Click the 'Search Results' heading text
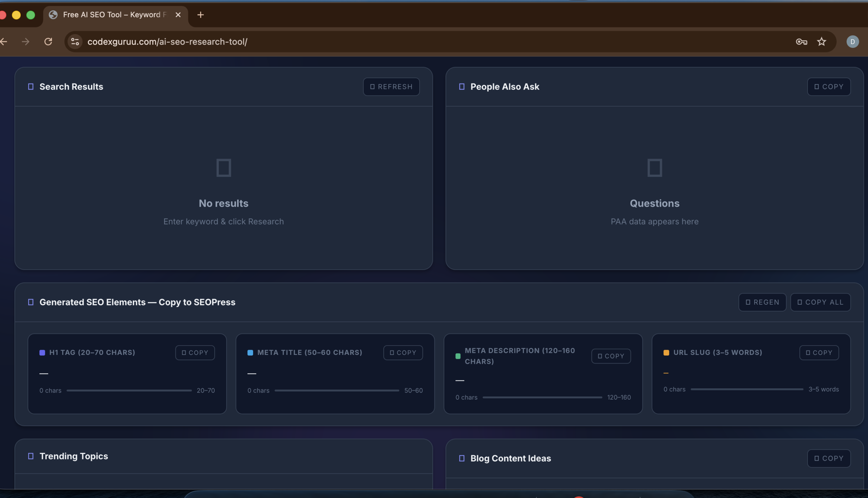 [71, 87]
